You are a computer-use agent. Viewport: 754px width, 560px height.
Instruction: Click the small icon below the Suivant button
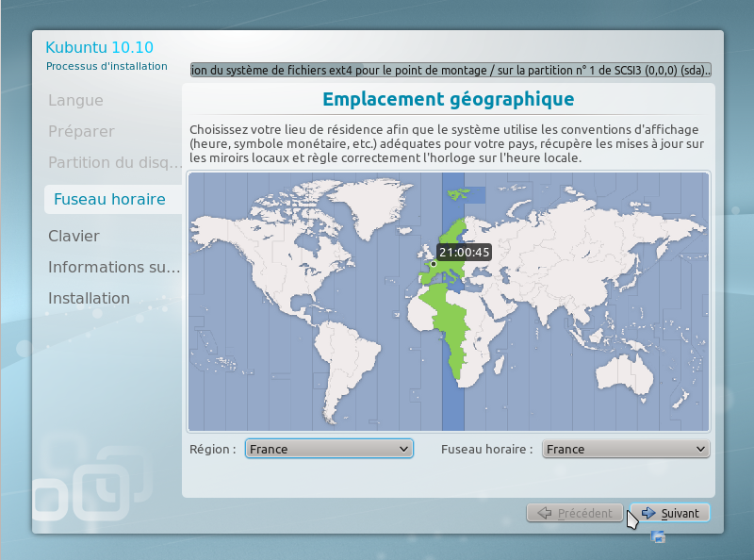(658, 536)
